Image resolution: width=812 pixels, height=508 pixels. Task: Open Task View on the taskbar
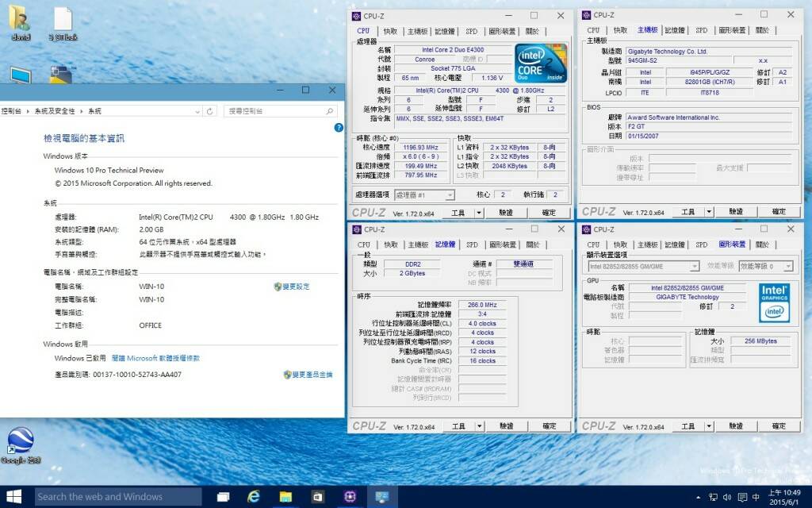pos(223,497)
